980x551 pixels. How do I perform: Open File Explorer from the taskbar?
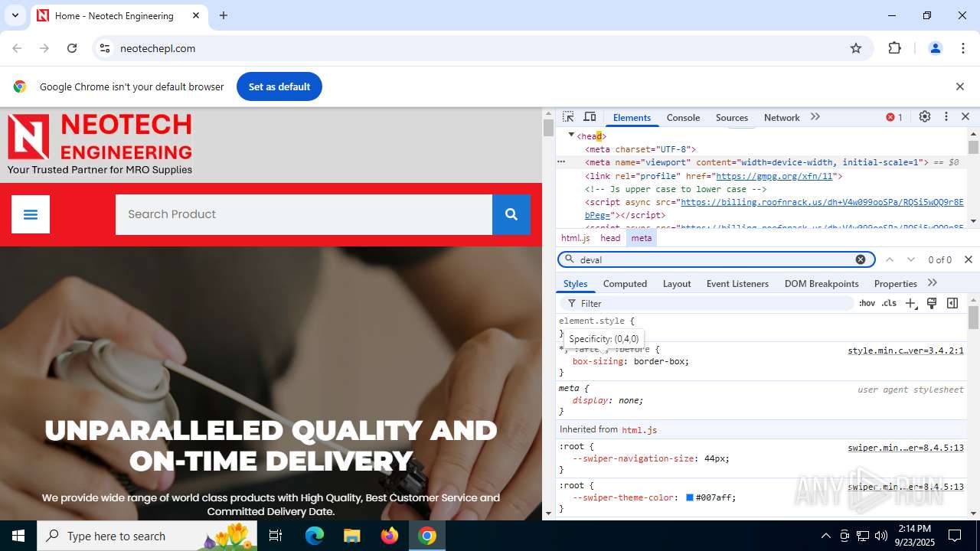(352, 536)
